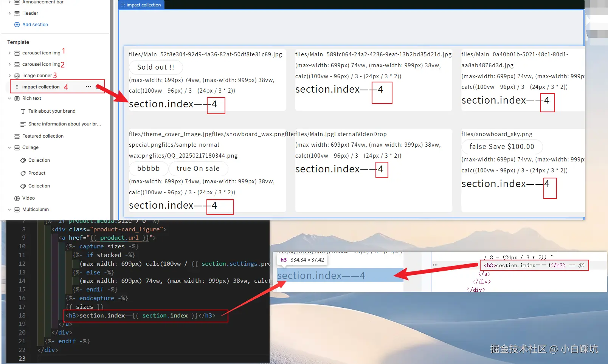Click the false Save $100.00 badge

point(502,147)
